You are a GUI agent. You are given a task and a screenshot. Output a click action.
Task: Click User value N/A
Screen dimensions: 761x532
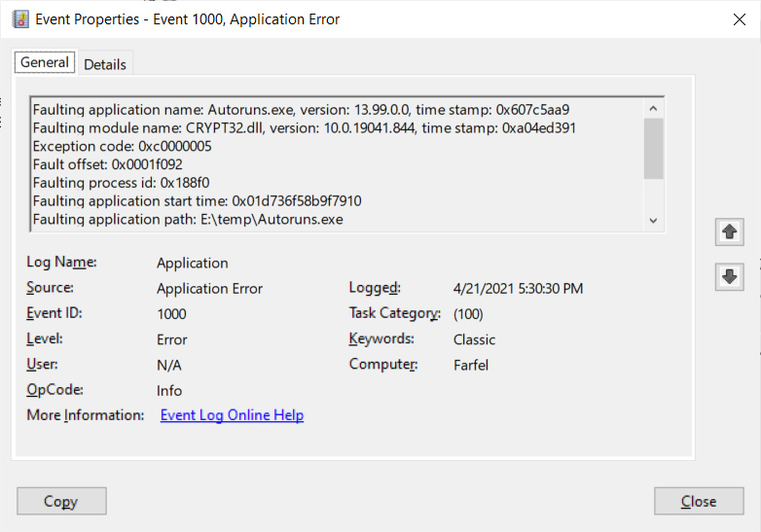point(169,365)
